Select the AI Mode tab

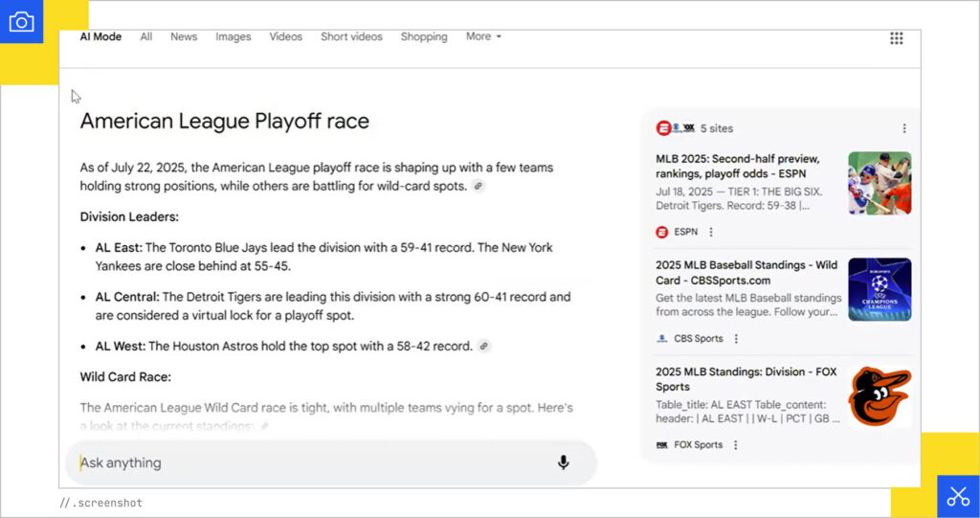click(x=100, y=37)
